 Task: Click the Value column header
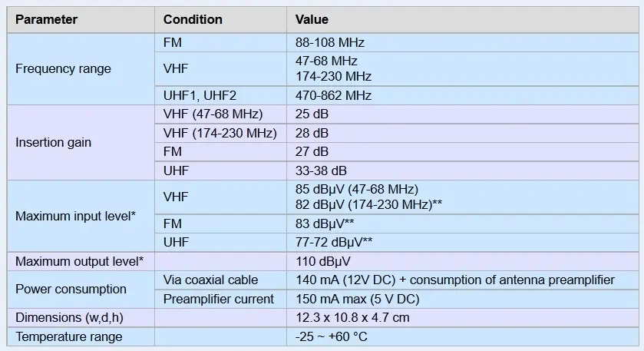click(463, 19)
